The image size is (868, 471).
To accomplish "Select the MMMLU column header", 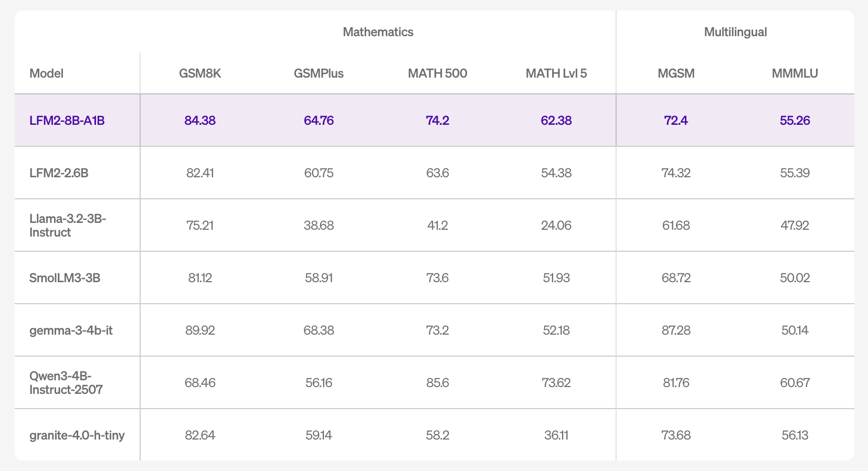I will [x=795, y=73].
